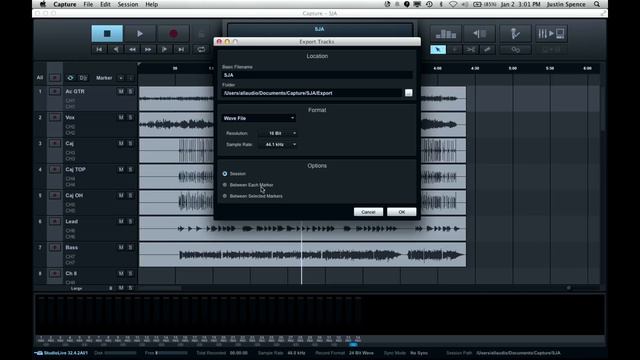
Task: Browse for export folder with the ... button
Action: (408, 93)
